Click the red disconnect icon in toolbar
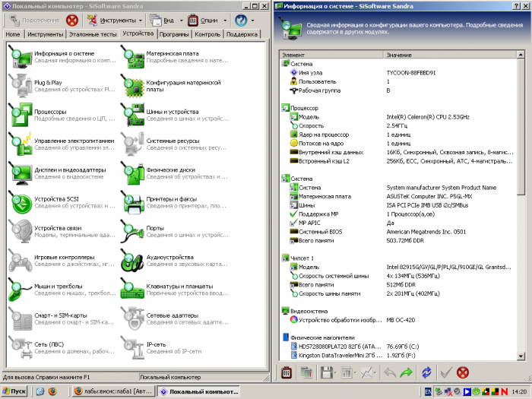The image size is (532, 399). point(72,21)
